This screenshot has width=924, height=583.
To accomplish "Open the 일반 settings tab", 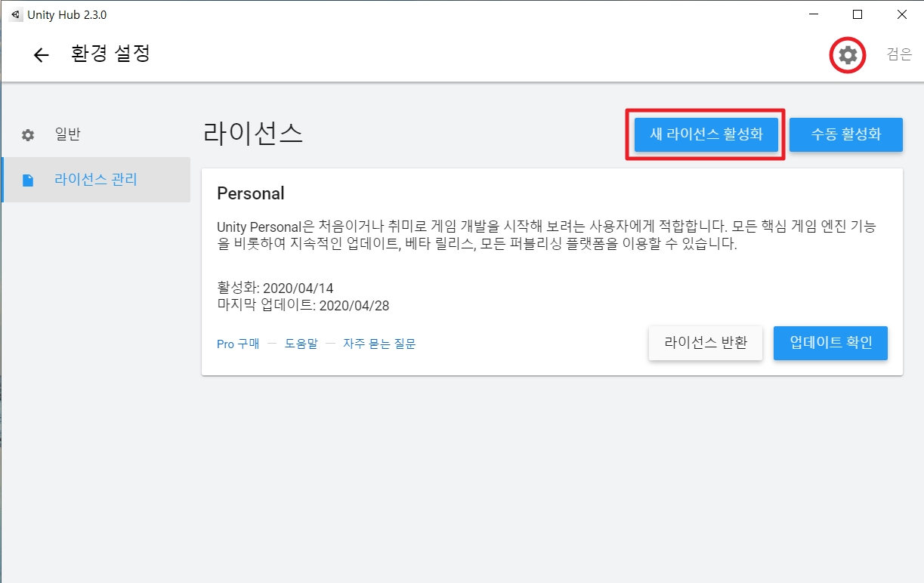I will (96, 135).
